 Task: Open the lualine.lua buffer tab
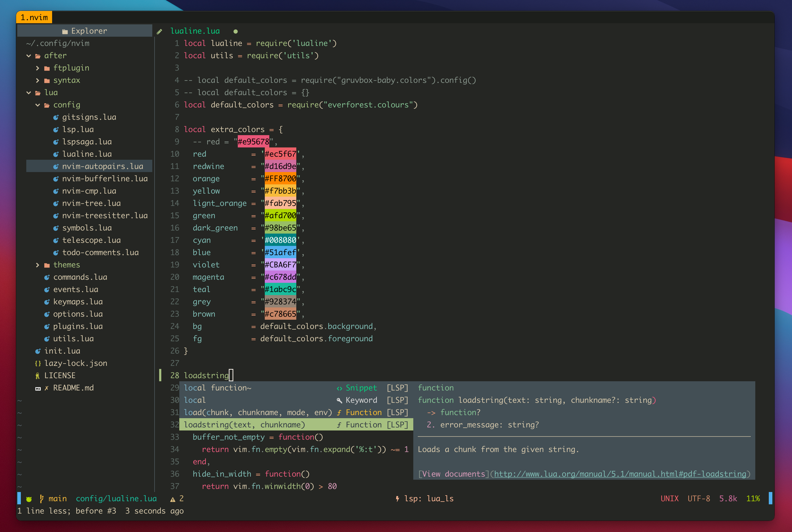pyautogui.click(x=195, y=31)
